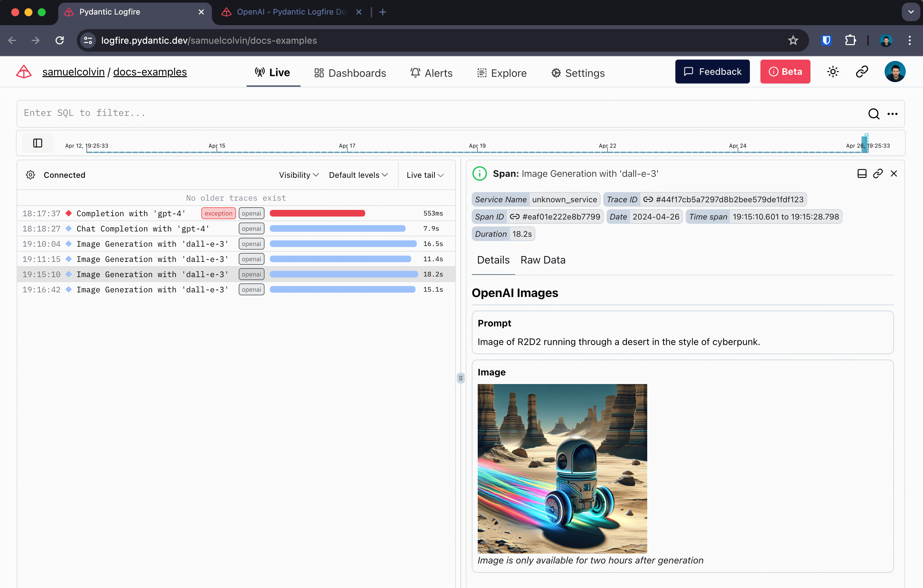Click the Feedback button
This screenshot has width=923, height=588.
[712, 71]
